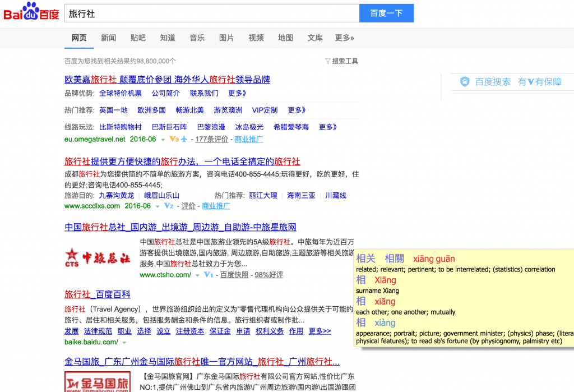Open the 百度快照 cached link
This screenshot has width=574, height=392.
click(234, 275)
